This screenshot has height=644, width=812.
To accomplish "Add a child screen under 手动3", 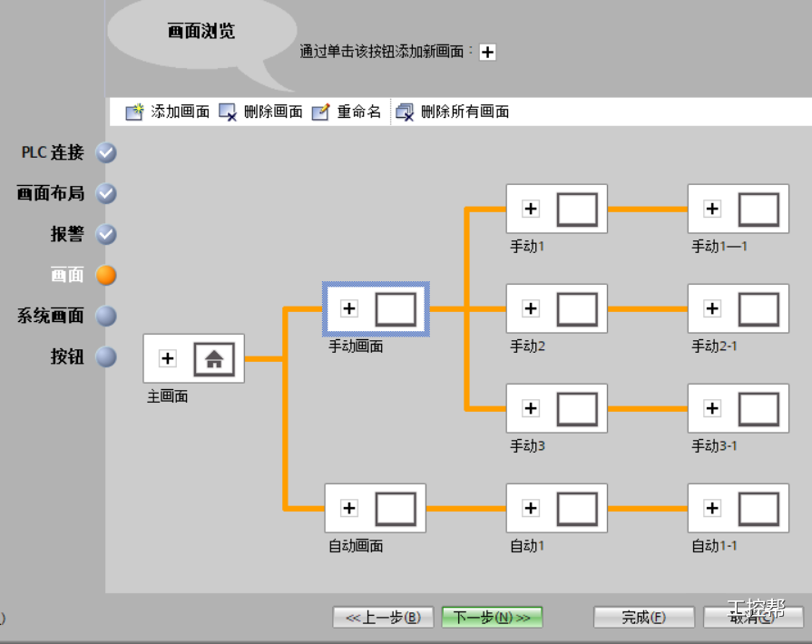I will point(530,408).
